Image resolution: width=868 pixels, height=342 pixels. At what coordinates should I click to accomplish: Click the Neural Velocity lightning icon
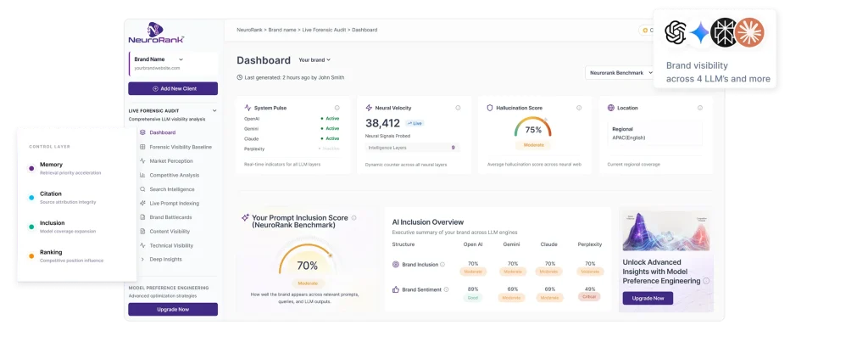click(x=369, y=108)
